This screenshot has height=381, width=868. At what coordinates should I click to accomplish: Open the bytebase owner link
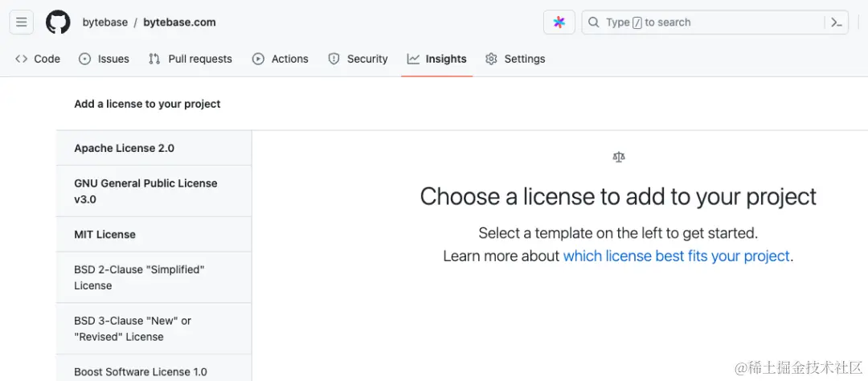[105, 23]
